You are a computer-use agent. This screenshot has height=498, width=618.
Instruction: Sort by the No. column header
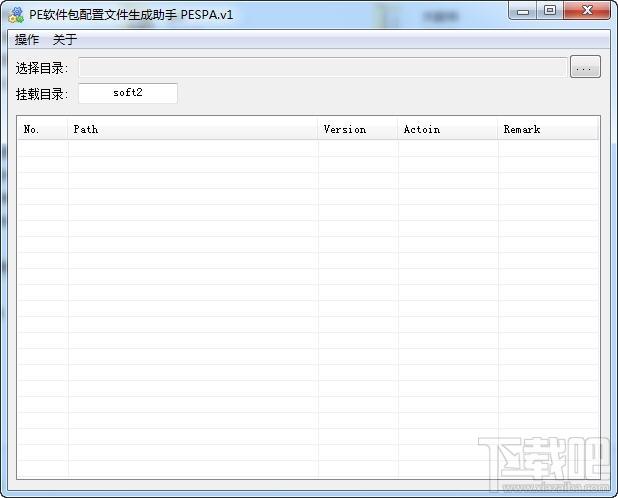[43, 129]
